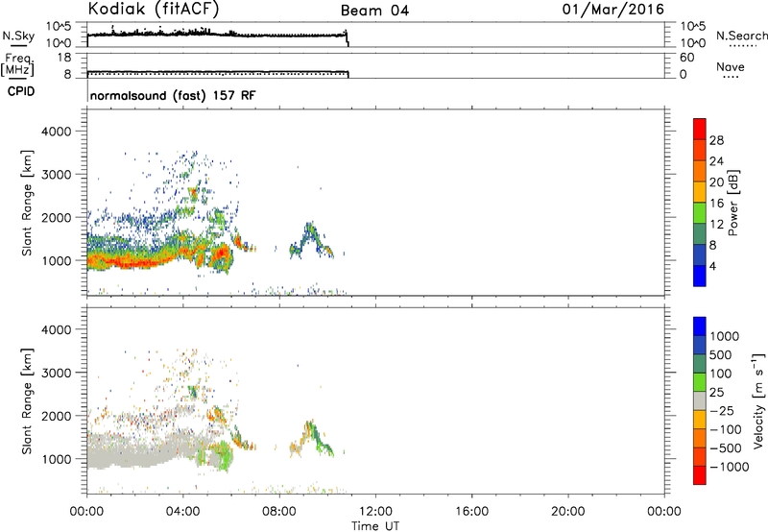Click the noise trace in N.Sky panel
768x532 pixels.
click(x=217, y=35)
